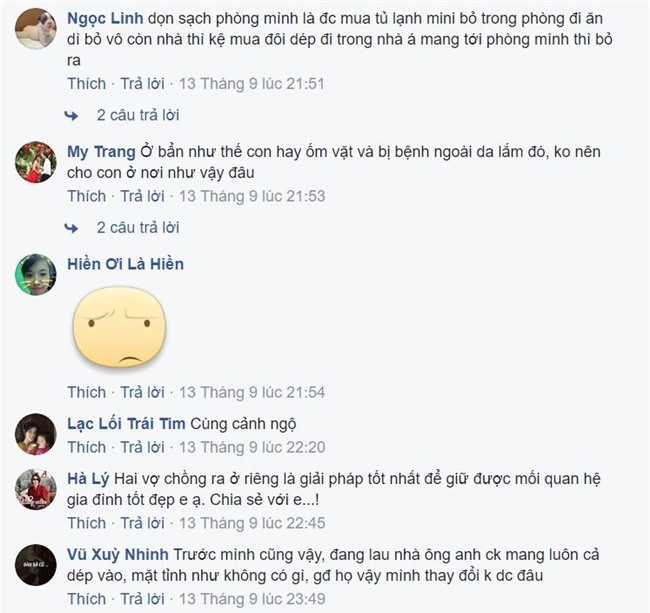Click reply arrow icon under Ngọc Linh's comment

[71, 116]
